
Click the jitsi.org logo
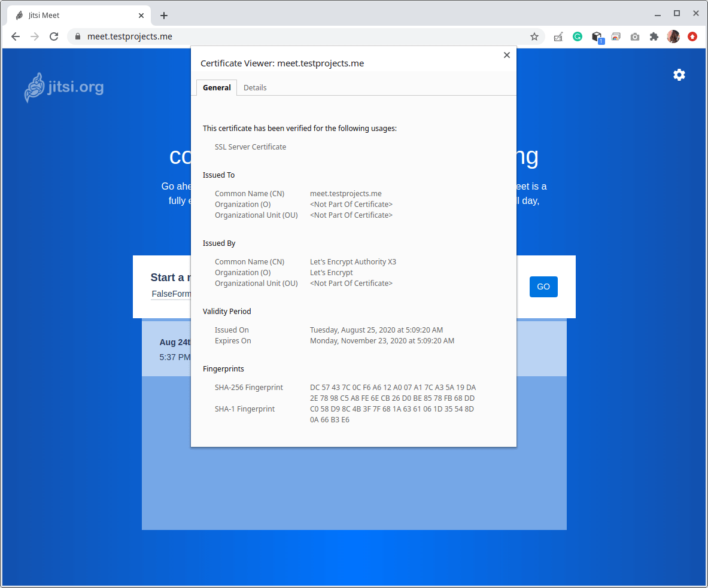[64, 87]
